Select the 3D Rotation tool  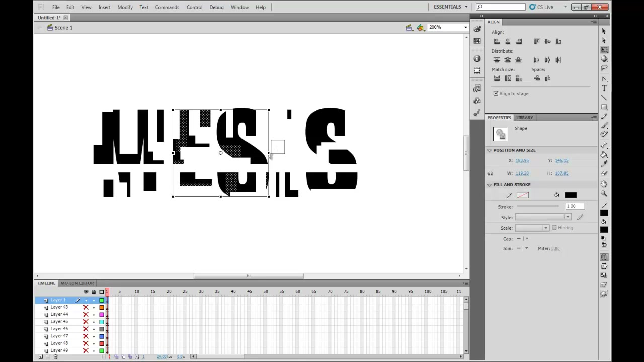coord(604,59)
